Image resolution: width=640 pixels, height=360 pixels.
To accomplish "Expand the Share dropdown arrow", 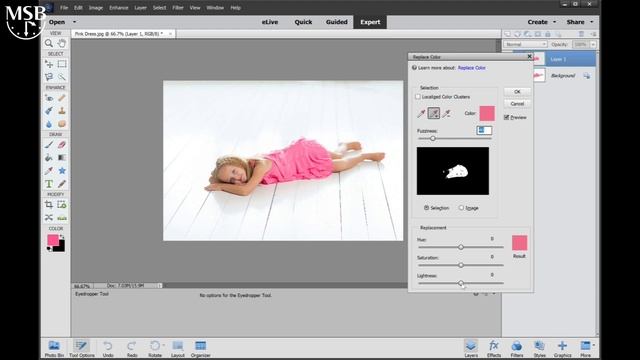I will tap(591, 22).
